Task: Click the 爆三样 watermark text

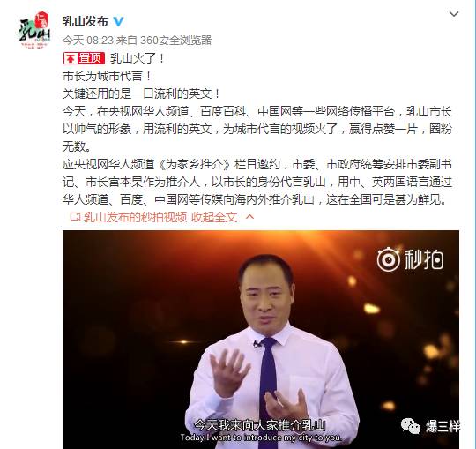Action: [443, 426]
